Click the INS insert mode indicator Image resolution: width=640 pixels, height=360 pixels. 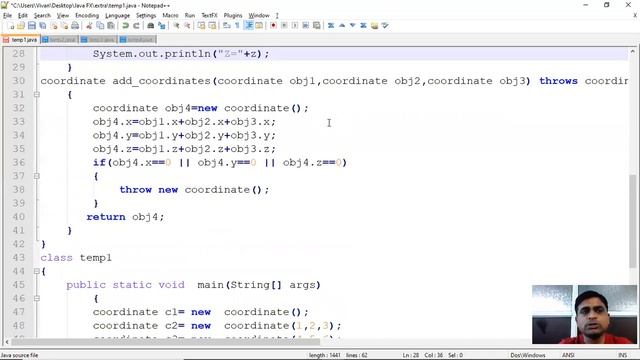tap(622, 355)
